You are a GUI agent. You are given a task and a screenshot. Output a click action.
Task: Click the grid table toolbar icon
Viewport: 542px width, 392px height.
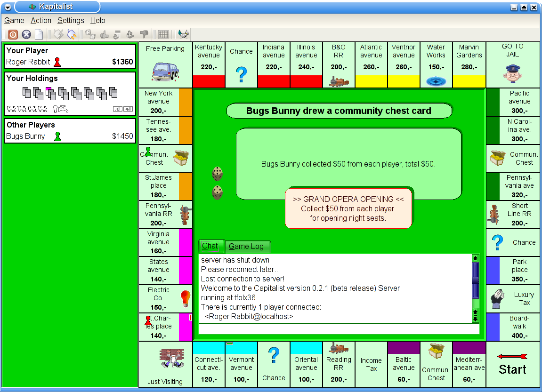pyautogui.click(x=163, y=34)
